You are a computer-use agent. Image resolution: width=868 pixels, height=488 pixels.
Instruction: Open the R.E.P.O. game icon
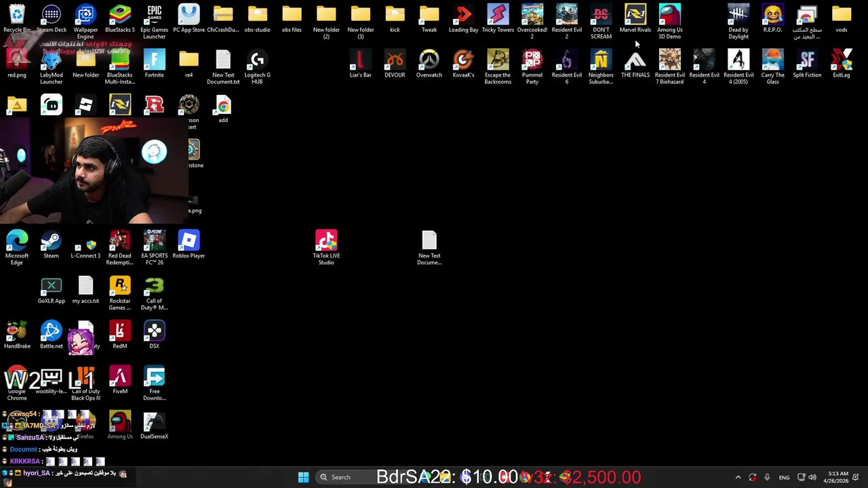tap(772, 18)
